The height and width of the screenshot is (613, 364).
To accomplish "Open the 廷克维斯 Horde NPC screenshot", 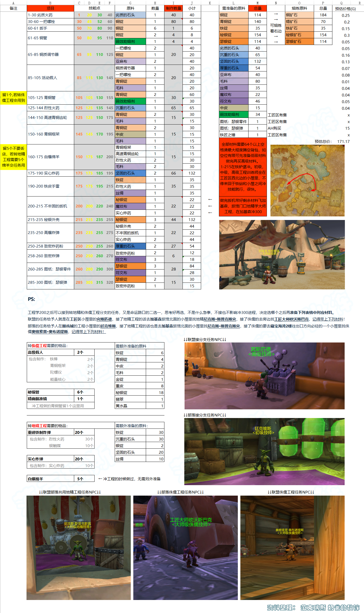I will pos(264,451).
